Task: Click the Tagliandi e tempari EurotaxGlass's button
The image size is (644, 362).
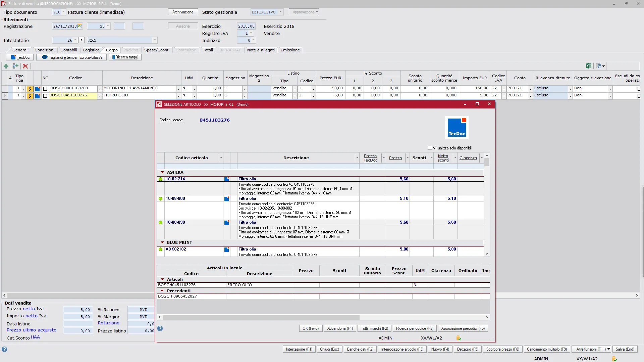Action: [x=71, y=57]
